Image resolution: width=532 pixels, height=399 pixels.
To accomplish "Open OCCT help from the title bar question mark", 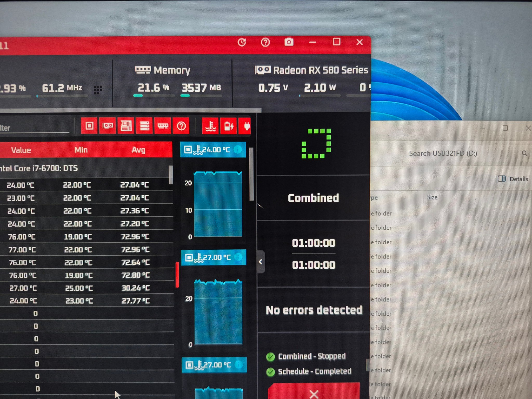I will pyautogui.click(x=265, y=42).
